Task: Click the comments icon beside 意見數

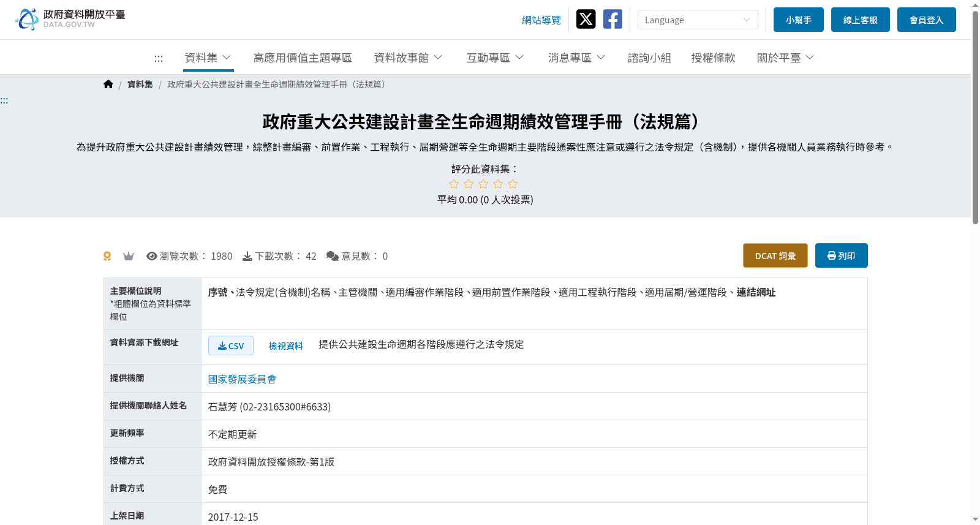Action: (x=333, y=256)
